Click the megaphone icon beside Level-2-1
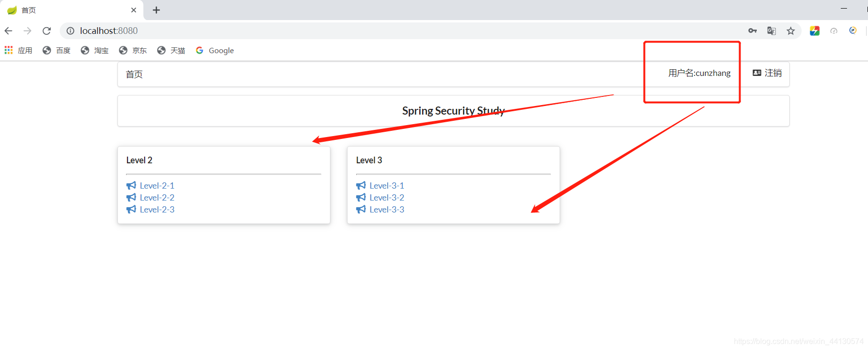Screen dimensions: 868x350 131,185
